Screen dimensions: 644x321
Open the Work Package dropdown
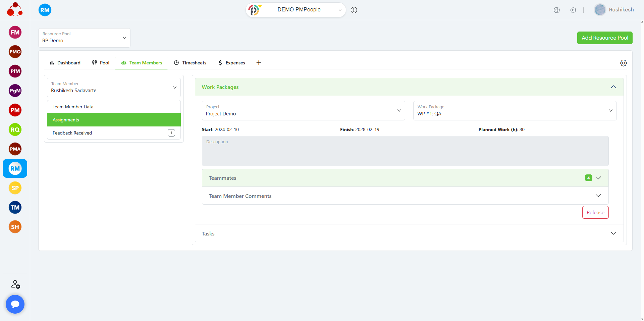[x=515, y=111]
